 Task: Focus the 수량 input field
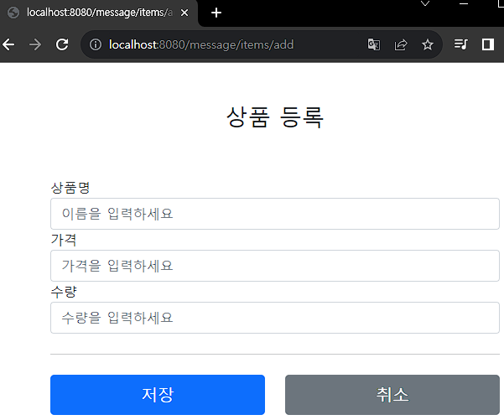coord(275,318)
